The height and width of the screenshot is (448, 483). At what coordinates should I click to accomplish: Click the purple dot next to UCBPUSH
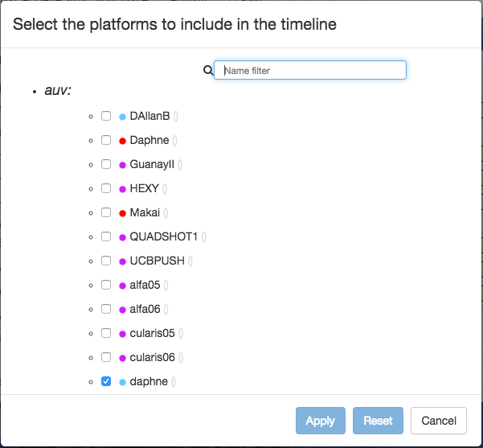pos(122,261)
